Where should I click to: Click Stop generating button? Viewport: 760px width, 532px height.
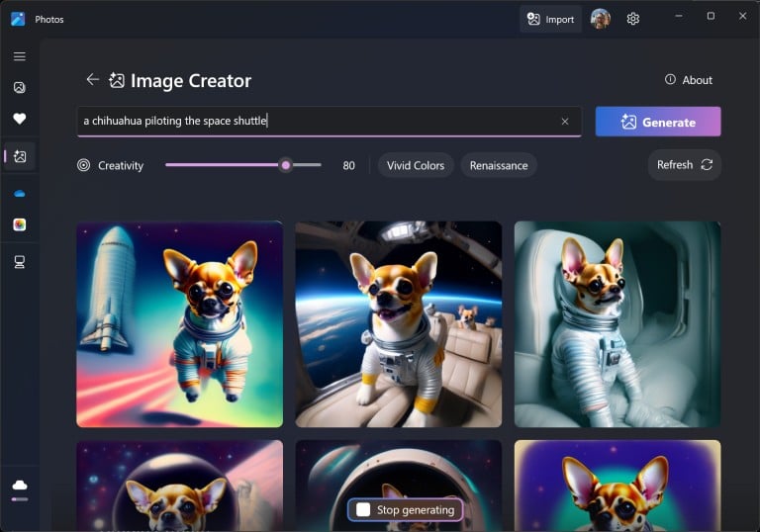[405, 509]
